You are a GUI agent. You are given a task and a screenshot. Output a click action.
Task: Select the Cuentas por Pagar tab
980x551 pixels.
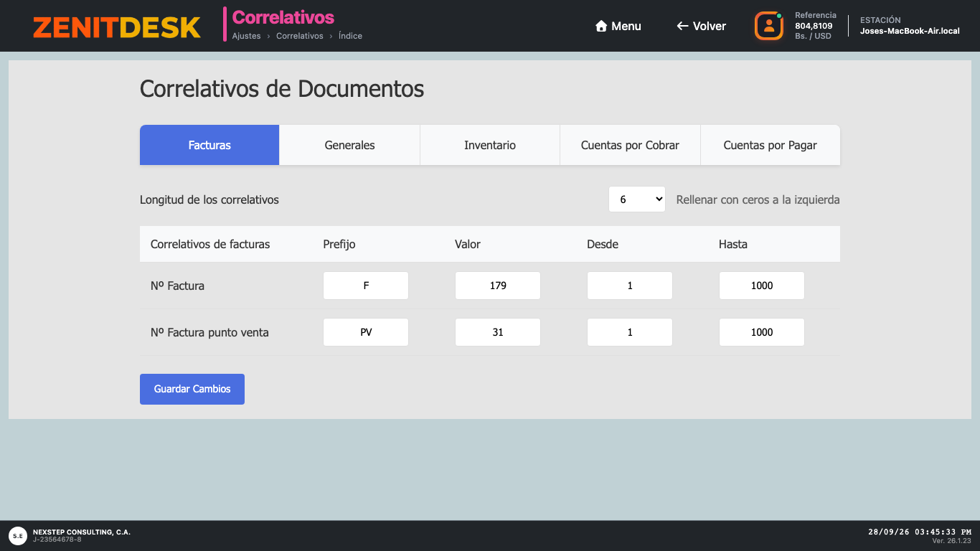[x=771, y=145]
